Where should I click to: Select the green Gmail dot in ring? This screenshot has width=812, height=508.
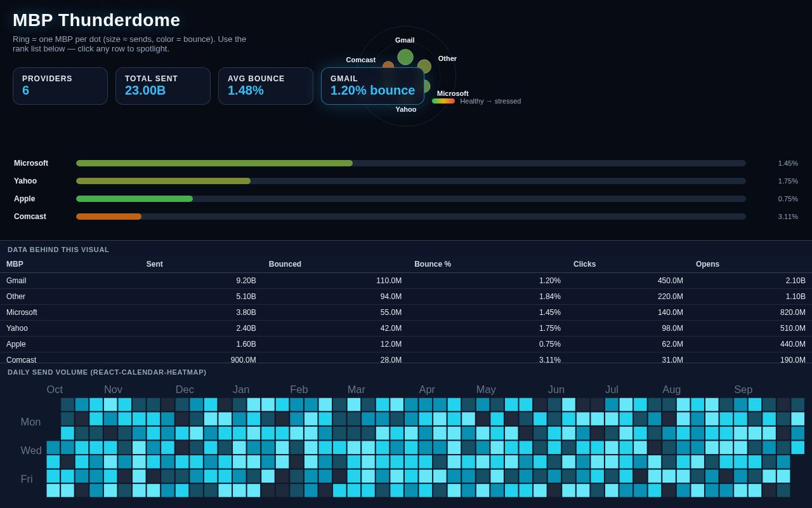coord(405,57)
